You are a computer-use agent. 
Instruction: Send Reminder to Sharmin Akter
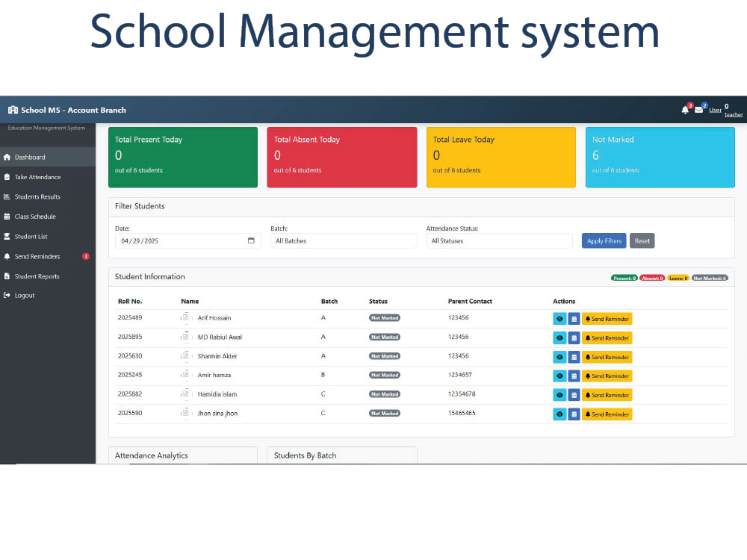(x=607, y=357)
